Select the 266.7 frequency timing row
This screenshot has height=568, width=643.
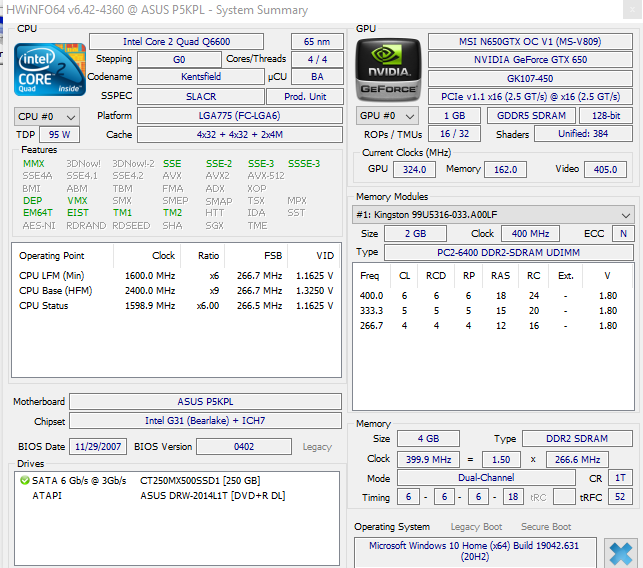coord(492,326)
